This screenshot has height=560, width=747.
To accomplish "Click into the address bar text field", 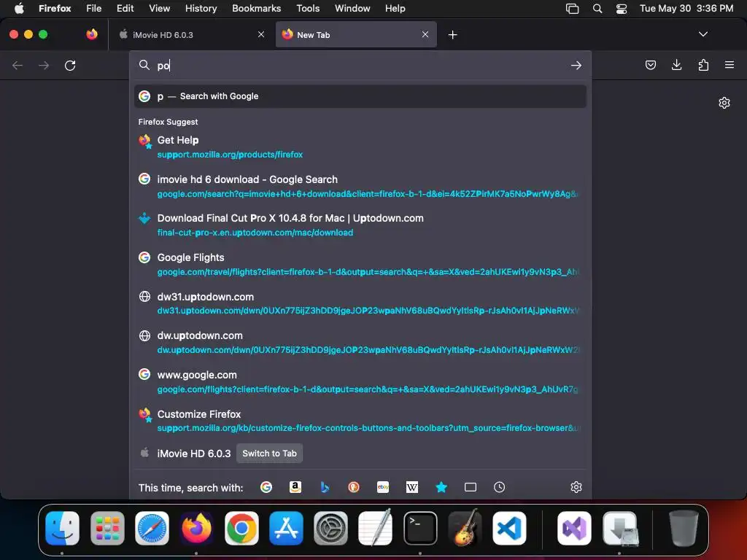I will coord(360,65).
